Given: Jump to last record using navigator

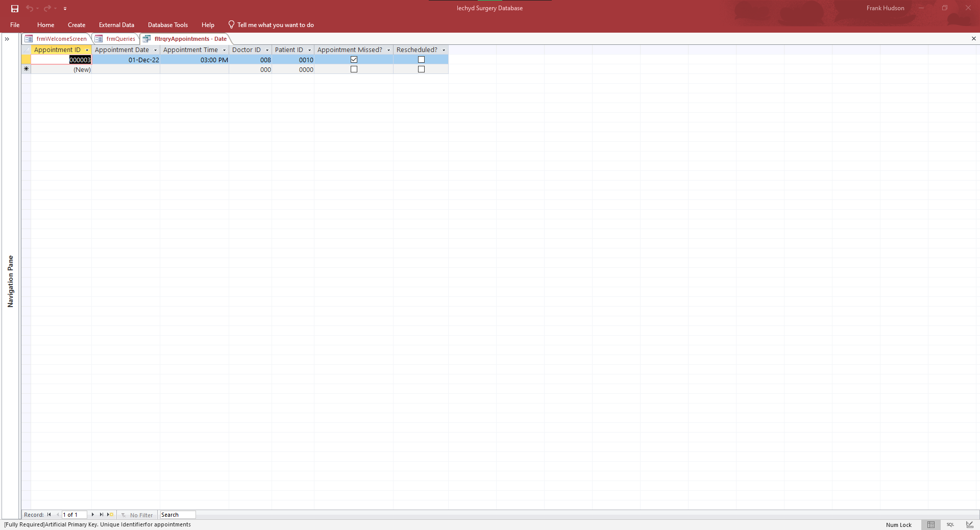Looking at the screenshot, I should [x=102, y=515].
